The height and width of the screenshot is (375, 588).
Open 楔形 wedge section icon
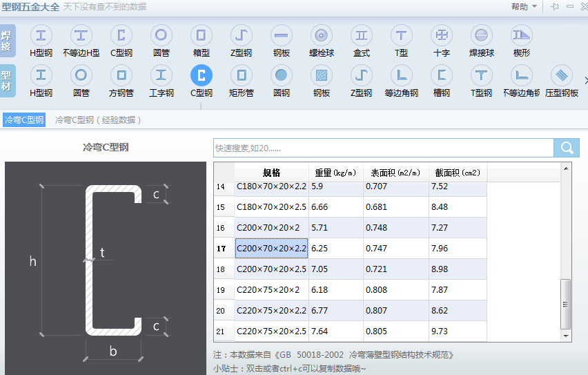522,36
